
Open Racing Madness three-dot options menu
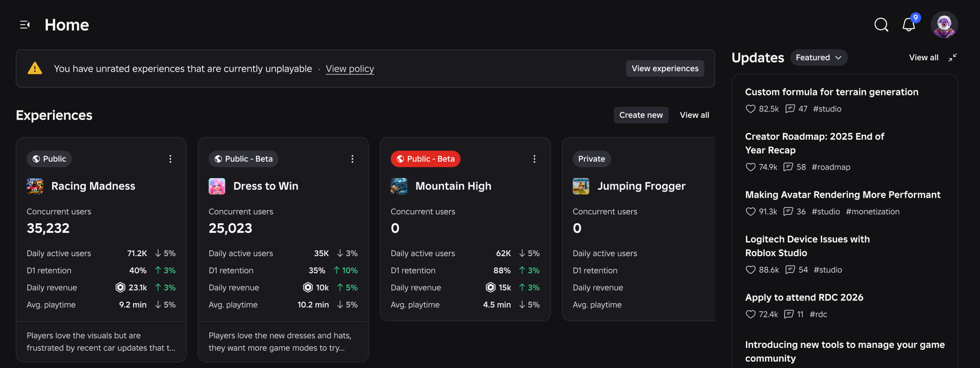click(170, 159)
